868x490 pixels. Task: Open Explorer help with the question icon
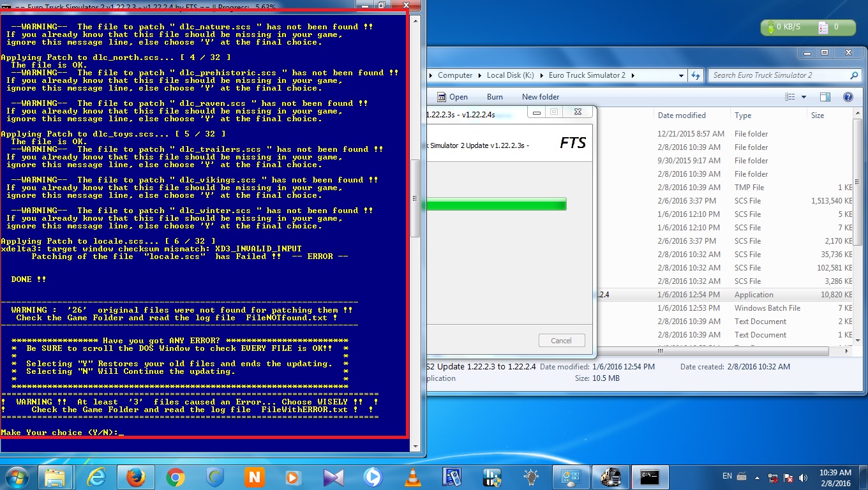point(848,97)
